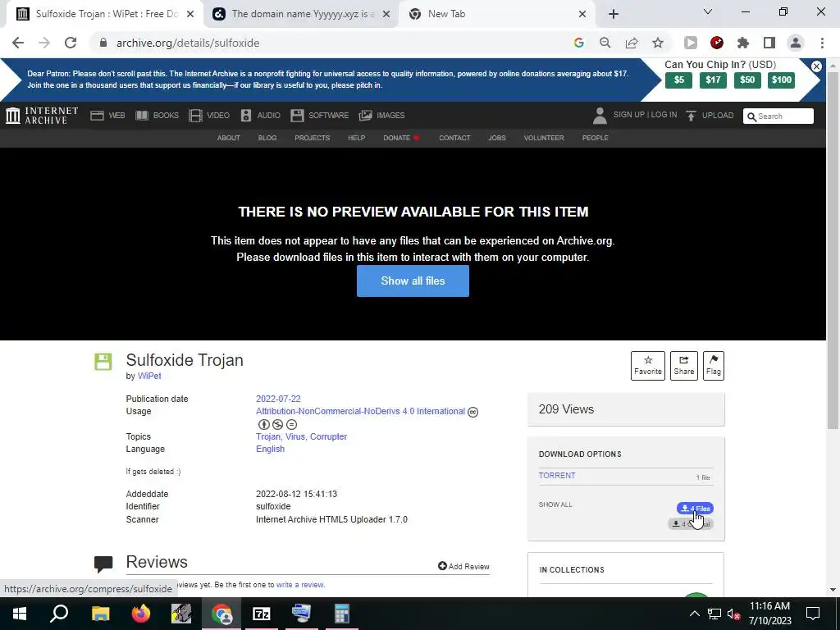Click the write a review link
This screenshot has width=840, height=630.
point(300,585)
